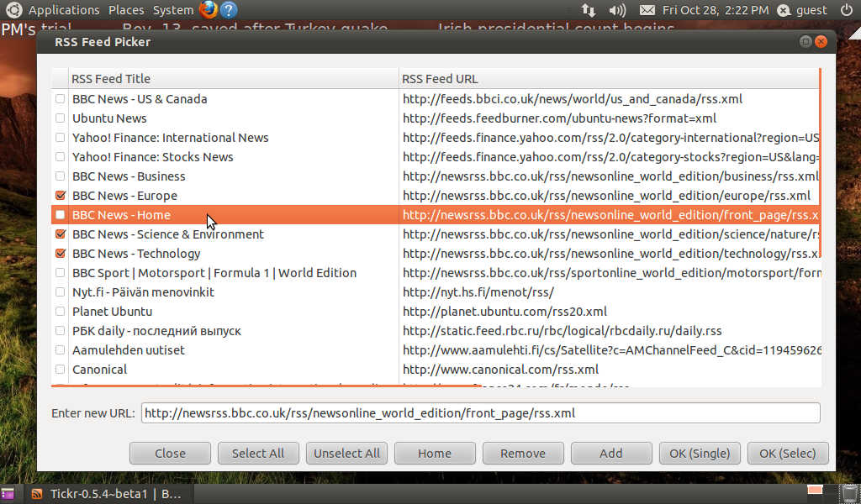Tick the Aamulehden uutiset checkbox
Viewport: 861px width, 504px height.
coord(60,350)
